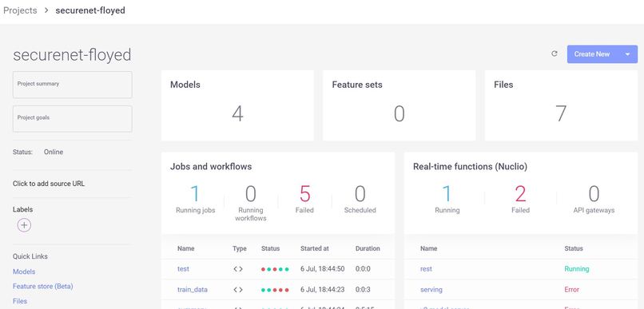Click the Duration column header
Image resolution: width=644 pixels, height=309 pixels.
tap(368, 248)
